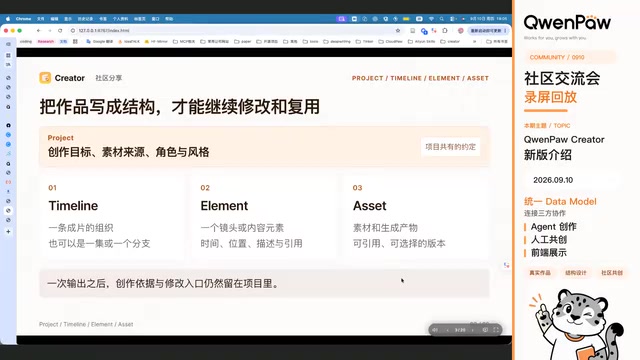Expand the tools bookmark folder
The width and height of the screenshot is (640, 360).
coord(311,42)
